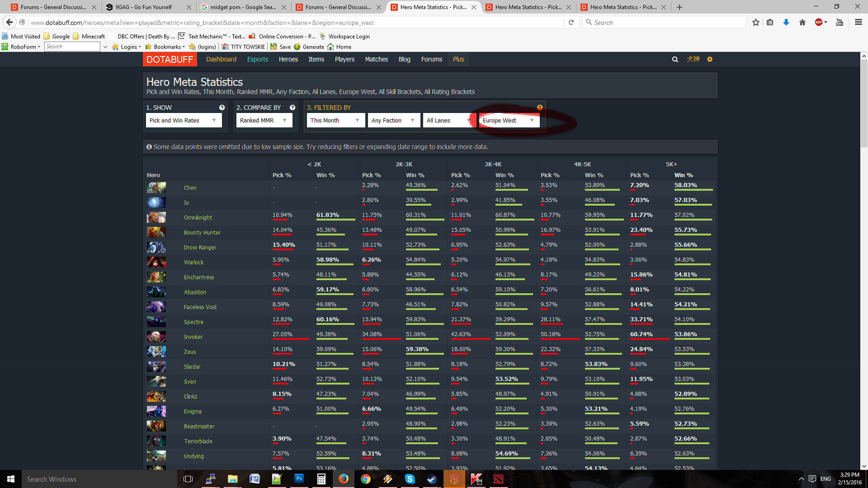Sort by Win % under 5K+ column

pyautogui.click(x=684, y=175)
